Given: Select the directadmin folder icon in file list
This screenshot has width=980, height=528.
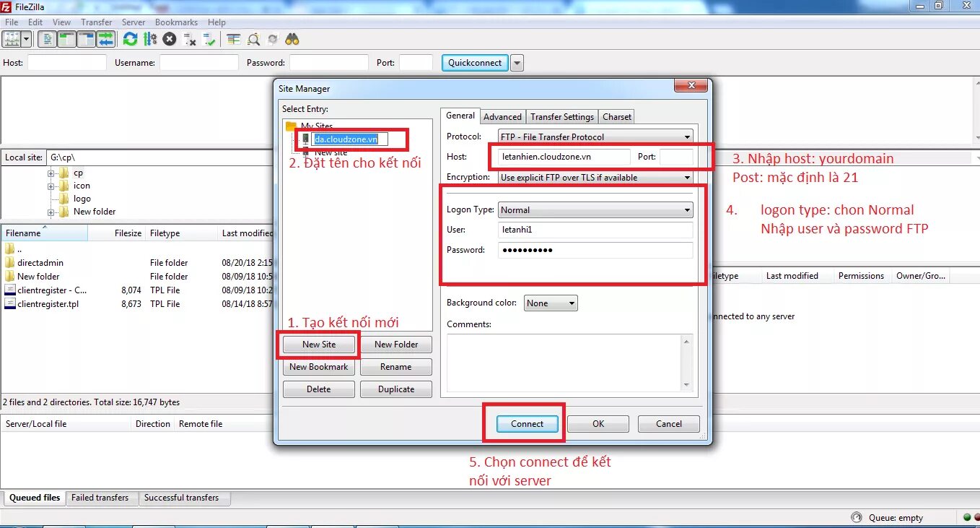Looking at the screenshot, I should pyautogui.click(x=9, y=263).
